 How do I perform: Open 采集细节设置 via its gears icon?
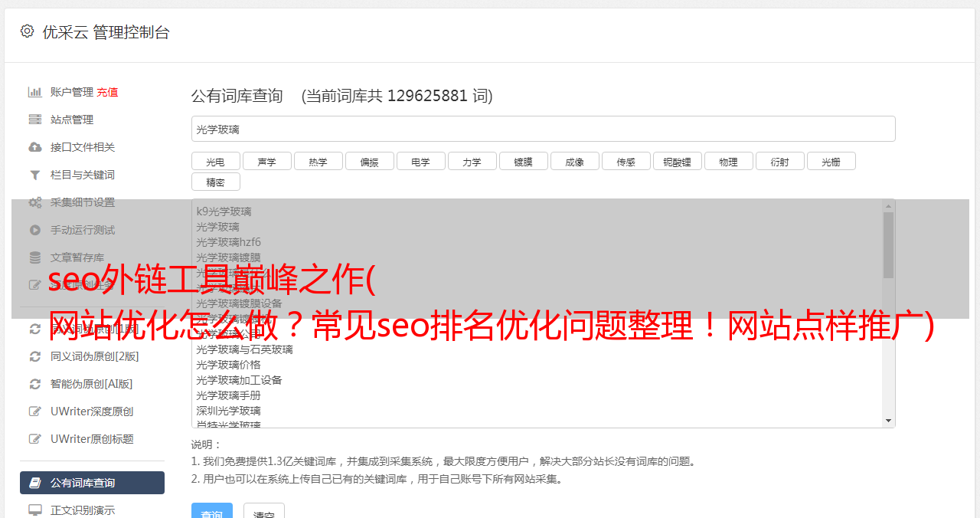35,202
